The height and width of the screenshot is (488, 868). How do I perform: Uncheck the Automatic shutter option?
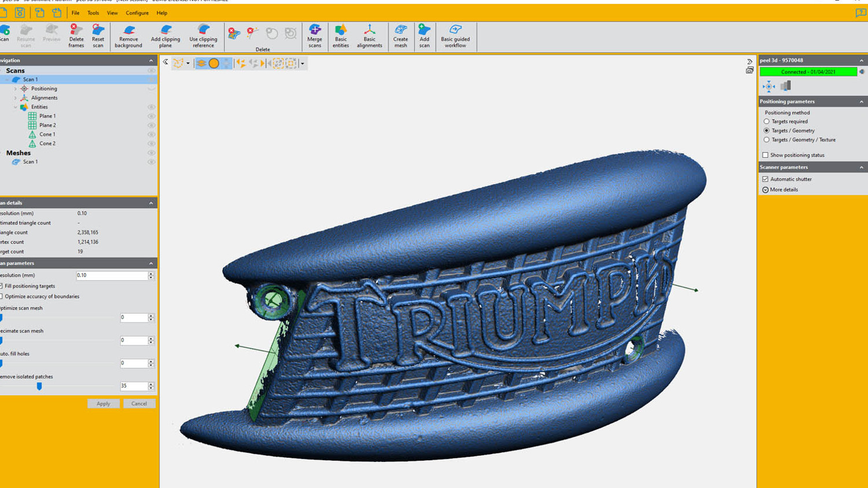(x=766, y=179)
